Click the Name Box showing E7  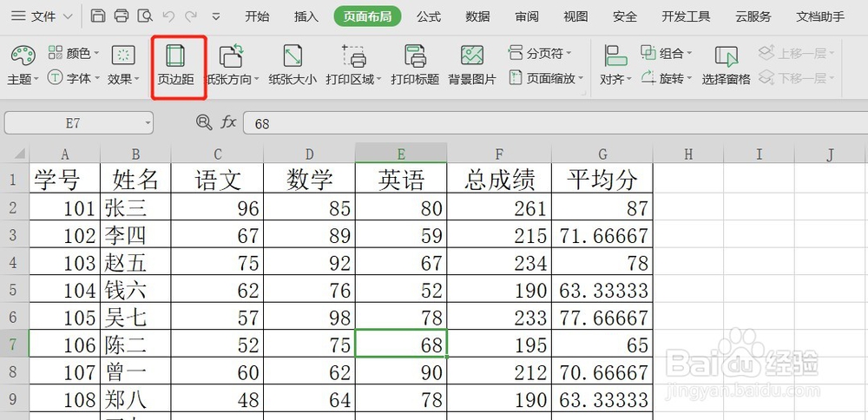[x=73, y=123]
